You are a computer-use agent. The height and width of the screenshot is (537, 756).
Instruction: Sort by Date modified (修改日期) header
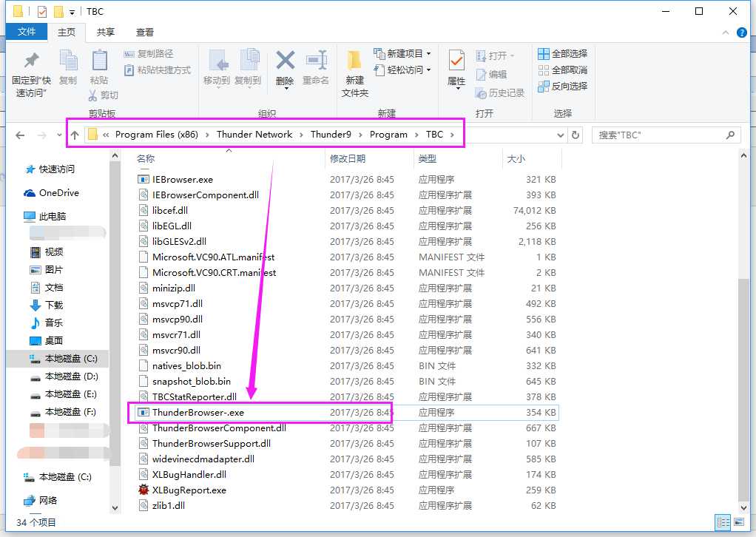(369, 158)
